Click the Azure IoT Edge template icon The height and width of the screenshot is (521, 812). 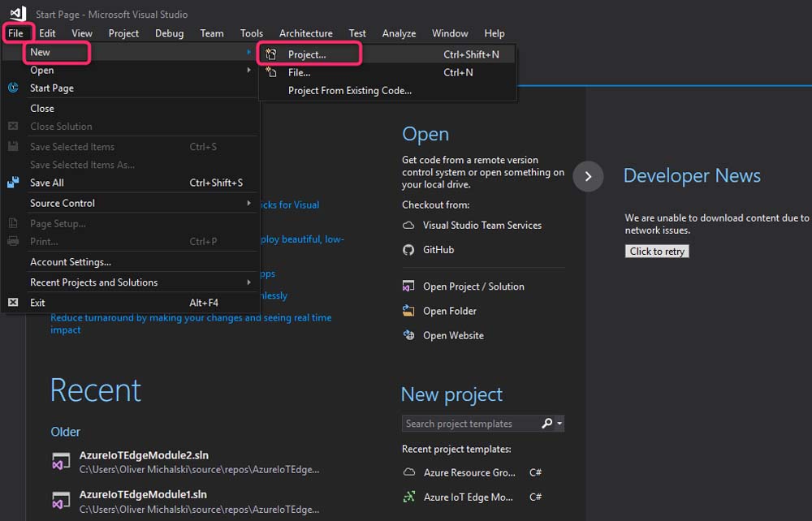408,497
